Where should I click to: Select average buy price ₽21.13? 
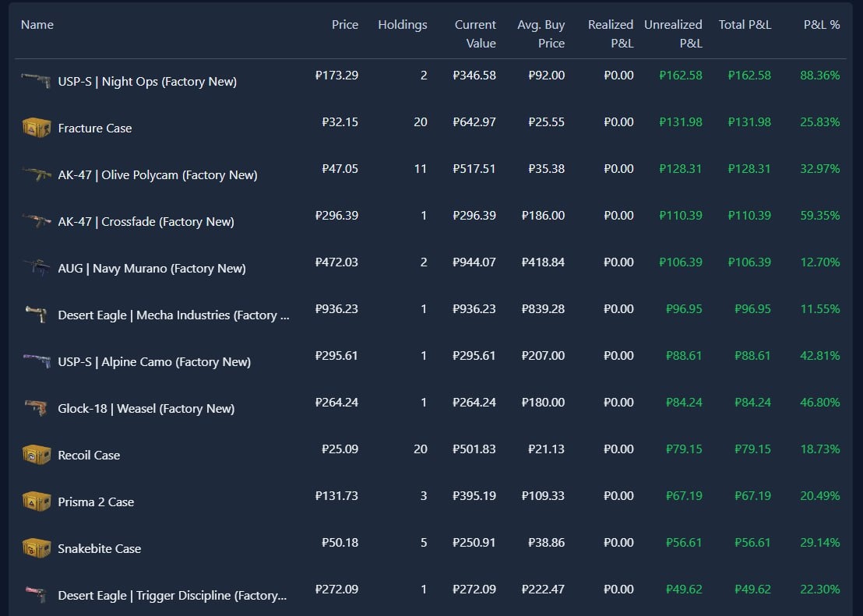[x=546, y=450]
